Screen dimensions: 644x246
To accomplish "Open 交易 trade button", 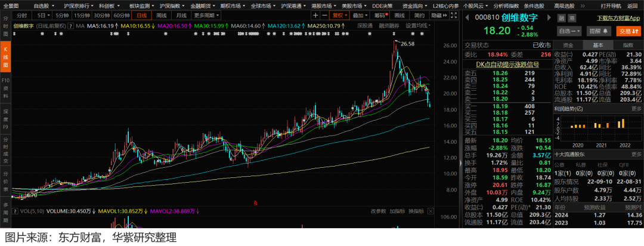I will tap(627, 31).
